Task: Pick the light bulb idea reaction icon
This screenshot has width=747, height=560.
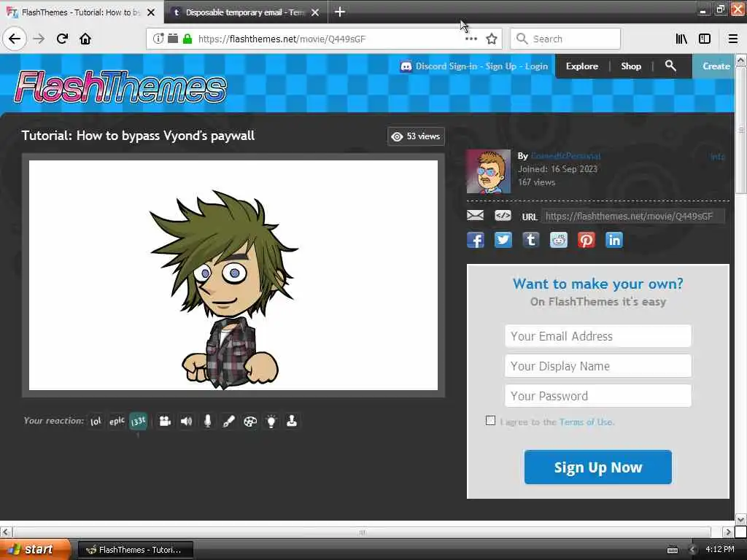Action: click(271, 421)
